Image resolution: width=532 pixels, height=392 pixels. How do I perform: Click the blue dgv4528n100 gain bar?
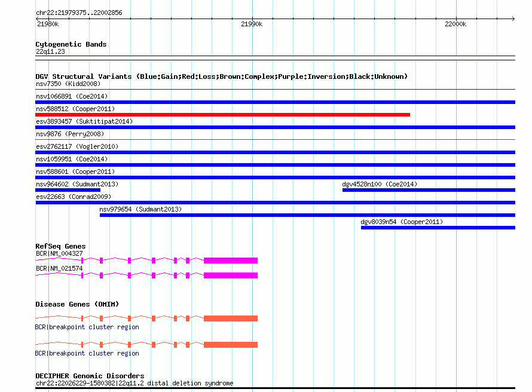[x=429, y=190]
